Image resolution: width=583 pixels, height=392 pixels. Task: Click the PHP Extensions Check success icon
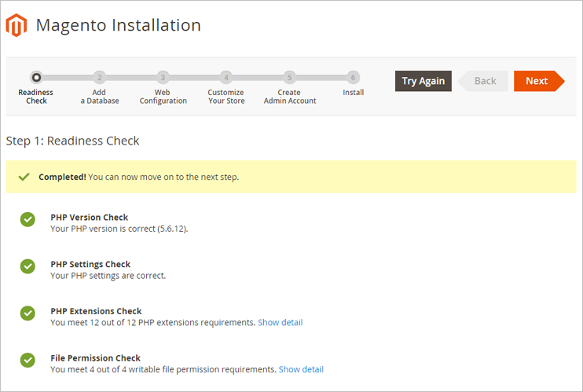click(x=27, y=313)
